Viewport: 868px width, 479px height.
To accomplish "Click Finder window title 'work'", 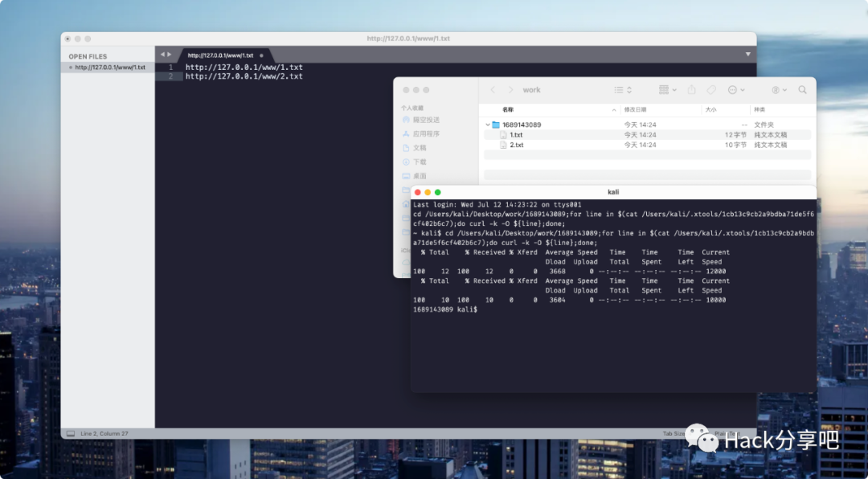I will (x=531, y=90).
